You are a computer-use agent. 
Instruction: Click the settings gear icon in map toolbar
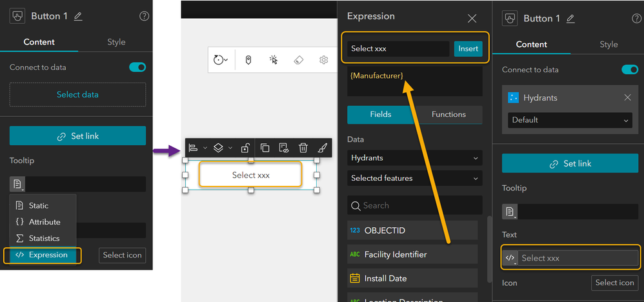[323, 60]
